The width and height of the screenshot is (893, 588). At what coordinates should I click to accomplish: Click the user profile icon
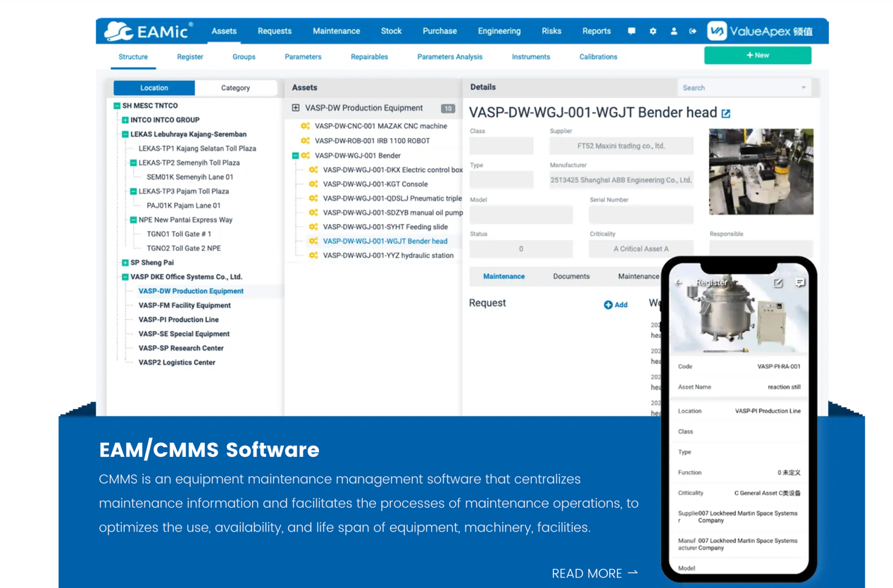point(673,31)
